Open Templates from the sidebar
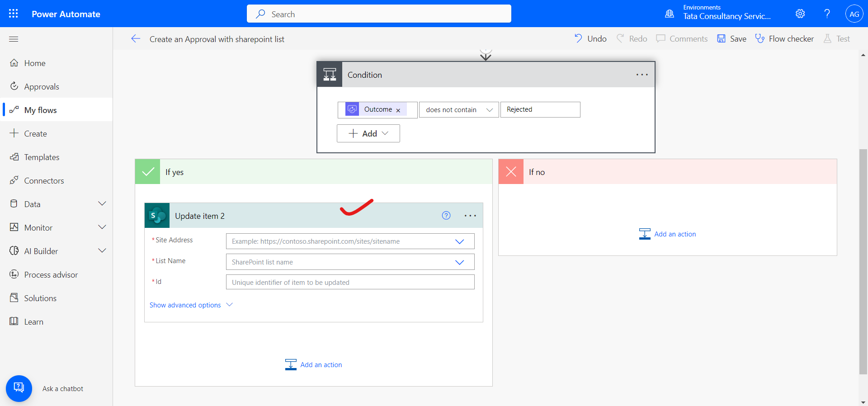 [x=42, y=157]
